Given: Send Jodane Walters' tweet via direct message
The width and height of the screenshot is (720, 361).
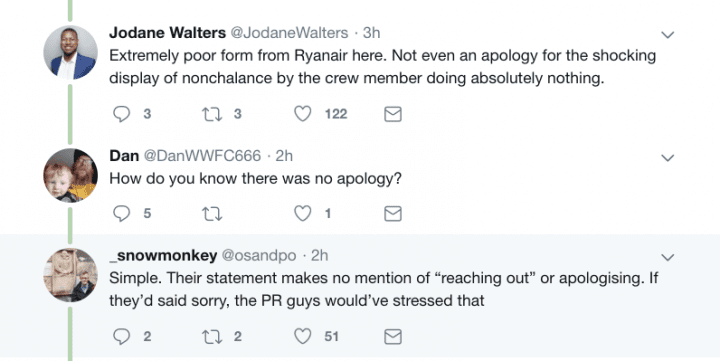Looking at the screenshot, I should pyautogui.click(x=393, y=114).
